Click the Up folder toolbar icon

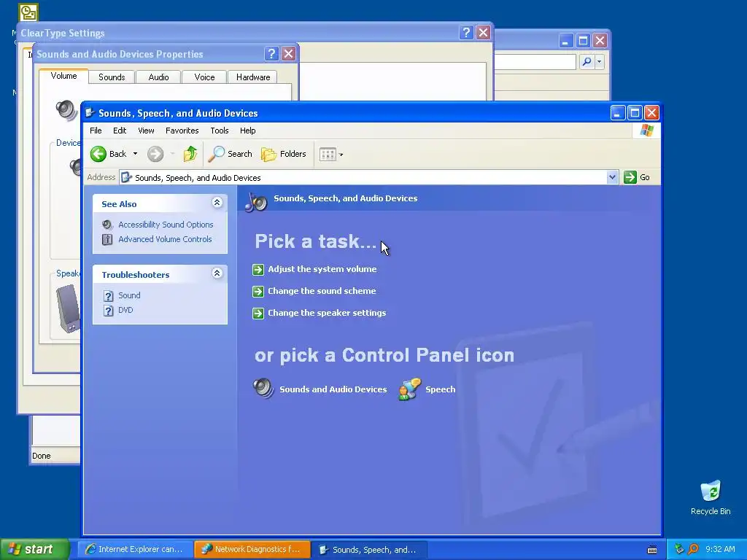click(190, 154)
